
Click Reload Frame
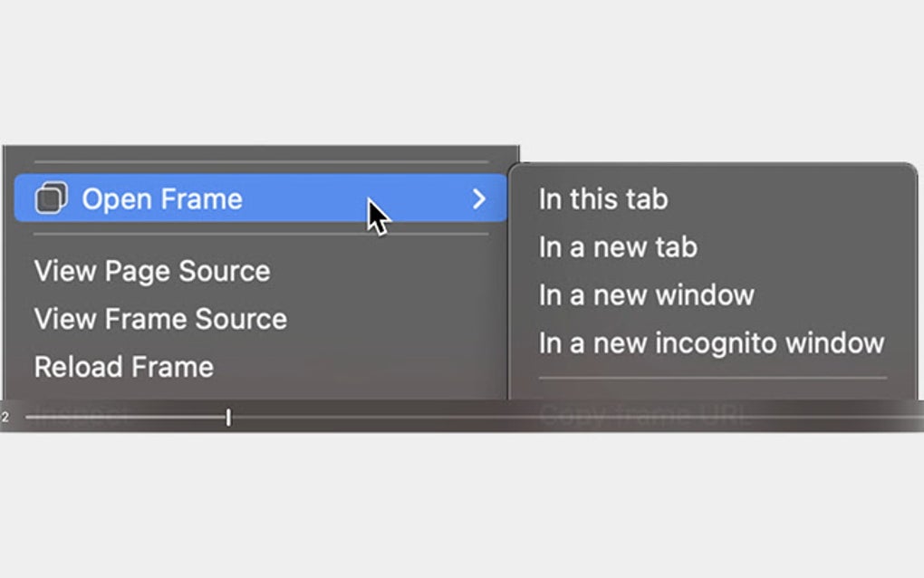[x=122, y=366]
